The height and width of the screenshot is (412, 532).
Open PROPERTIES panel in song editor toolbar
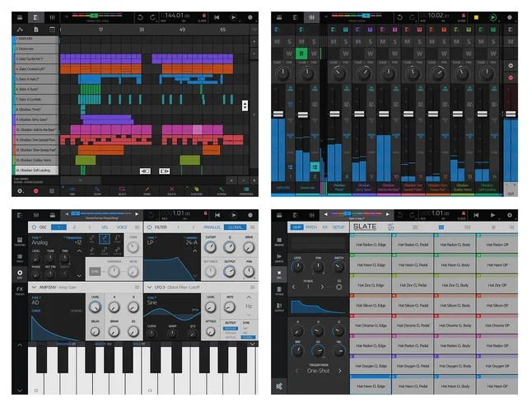246,190
